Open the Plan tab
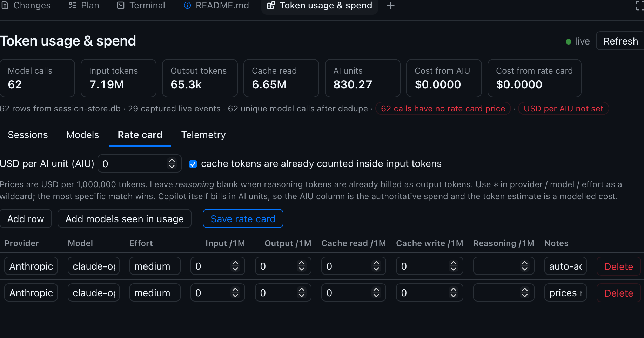 [84, 6]
